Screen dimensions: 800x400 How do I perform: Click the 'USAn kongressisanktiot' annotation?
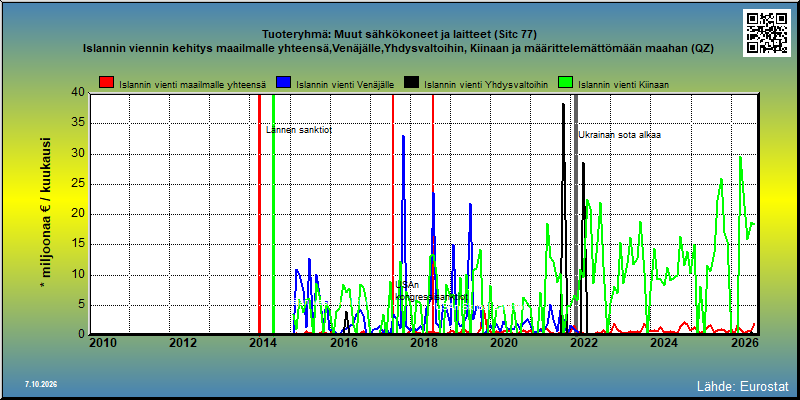tap(431, 291)
